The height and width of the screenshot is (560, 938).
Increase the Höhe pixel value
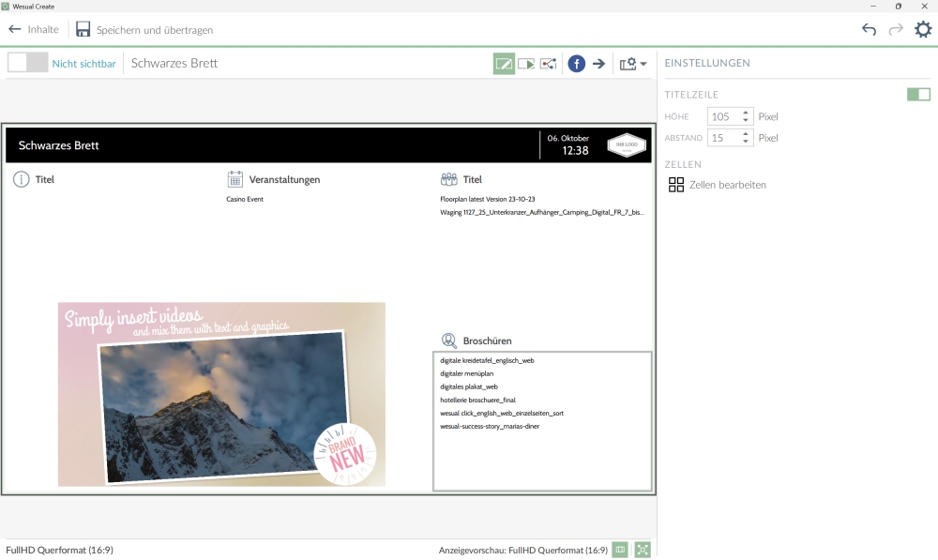[x=747, y=113]
